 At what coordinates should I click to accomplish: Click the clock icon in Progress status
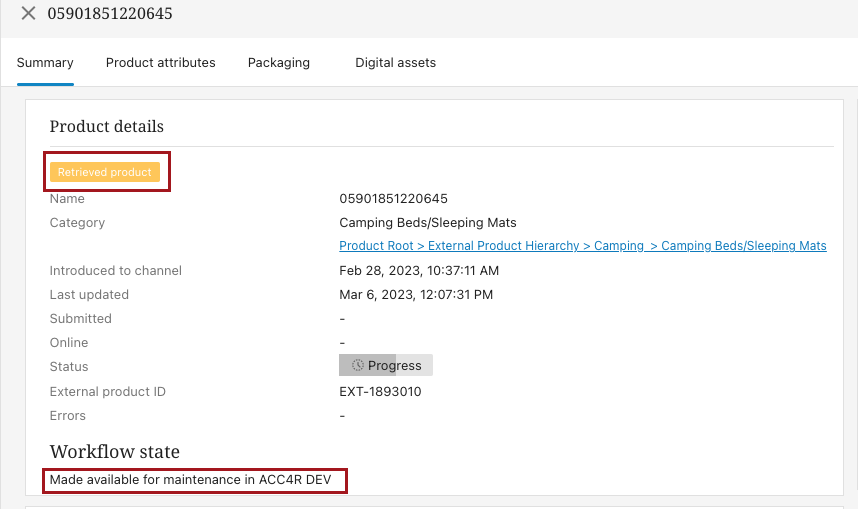coord(358,366)
